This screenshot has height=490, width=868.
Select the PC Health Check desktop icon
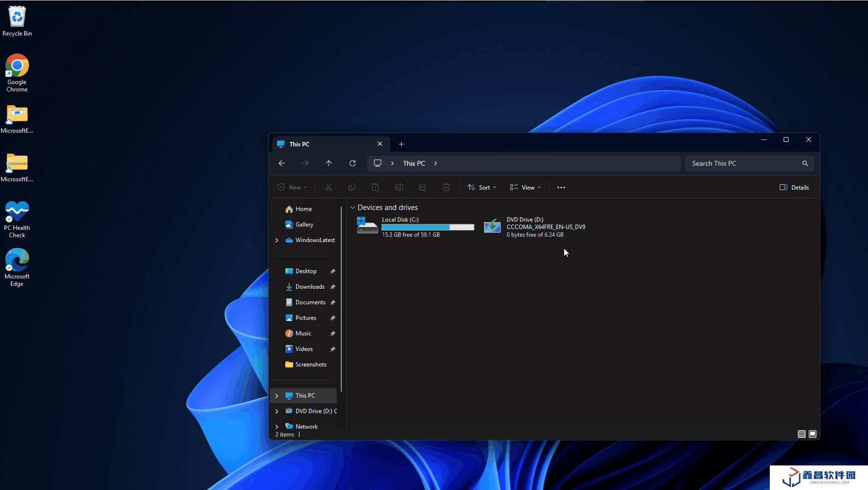point(17,218)
